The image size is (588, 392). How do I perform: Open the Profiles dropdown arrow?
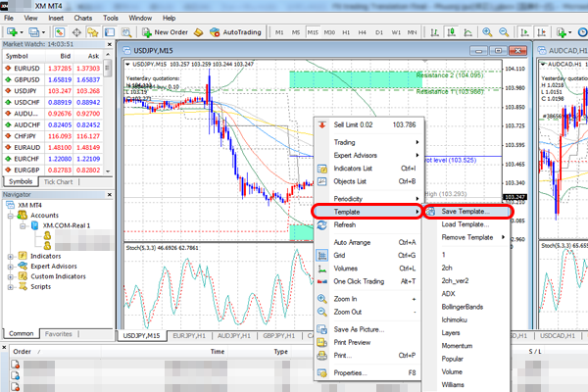point(43,32)
